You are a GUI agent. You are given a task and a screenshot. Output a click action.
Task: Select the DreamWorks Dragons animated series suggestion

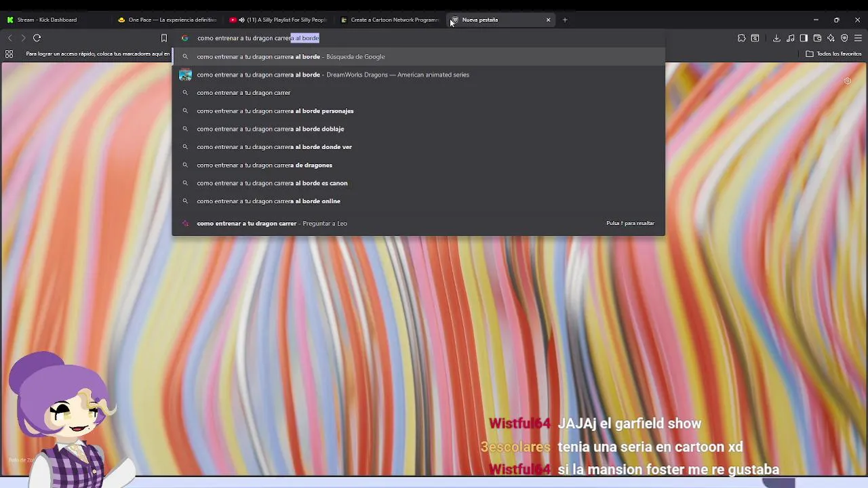(418, 75)
